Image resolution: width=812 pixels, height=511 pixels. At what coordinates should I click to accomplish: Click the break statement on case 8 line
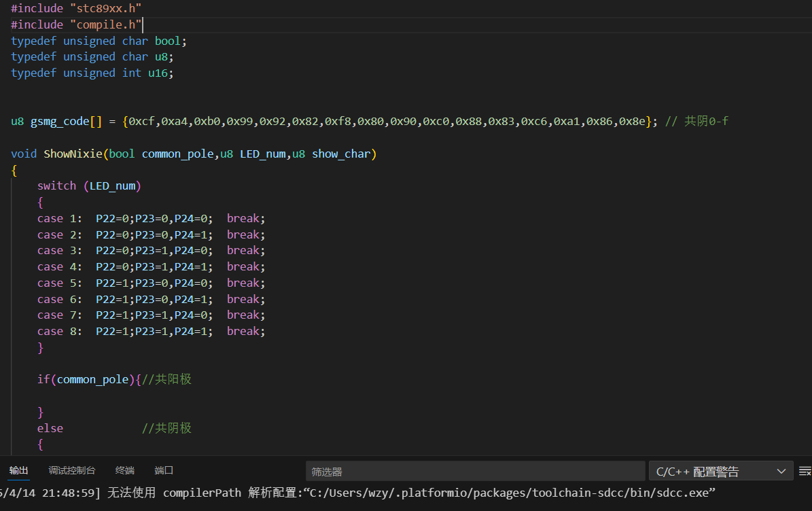(x=245, y=331)
